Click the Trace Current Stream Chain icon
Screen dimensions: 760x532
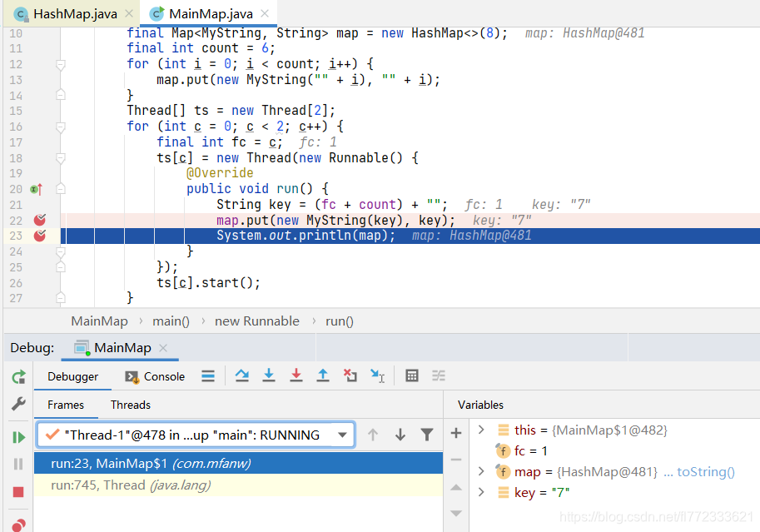point(439,375)
